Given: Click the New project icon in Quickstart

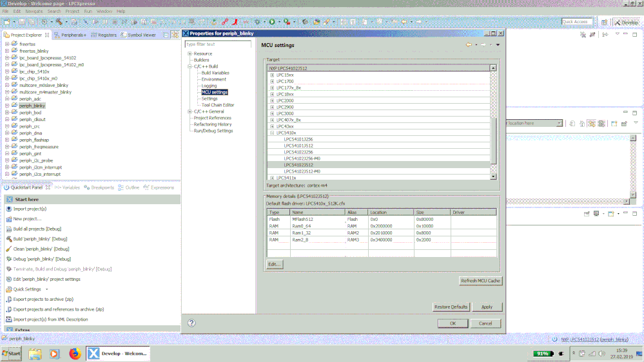Looking at the screenshot, I should coord(9,219).
